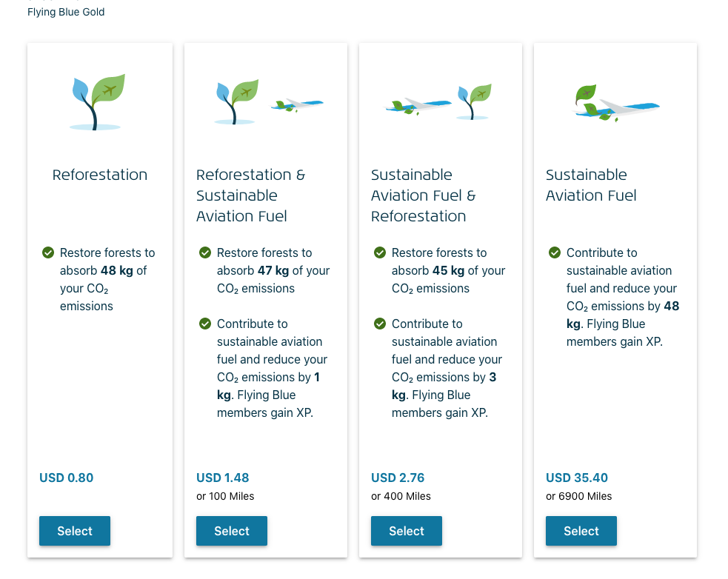Click the Sustainable Aviation Fuel & Reforestation heading

424,195
